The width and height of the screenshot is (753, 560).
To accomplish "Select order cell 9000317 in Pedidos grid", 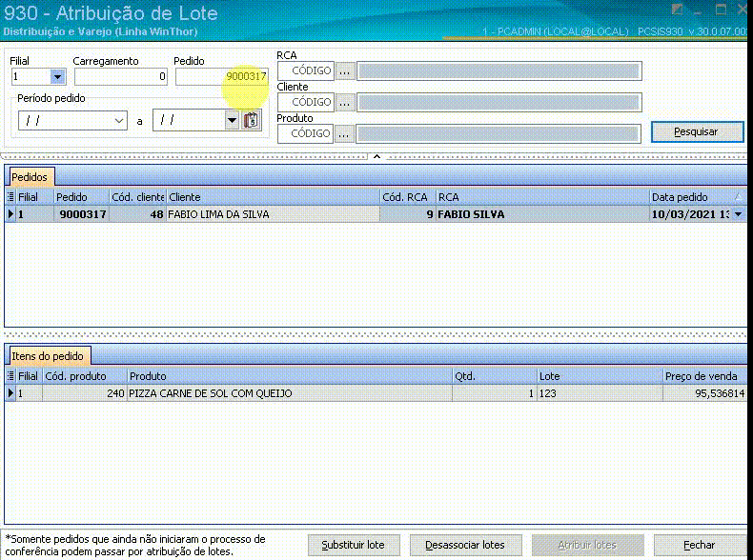I will click(x=82, y=214).
